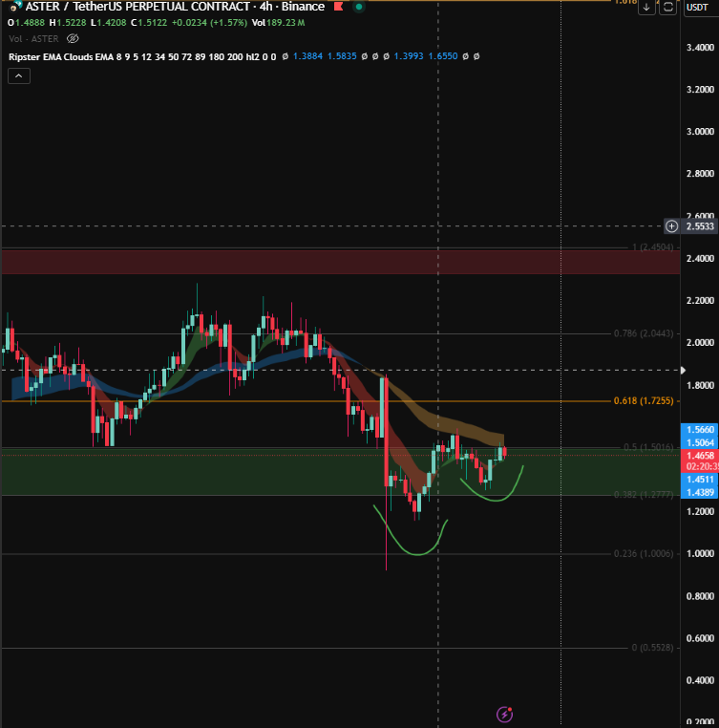
Task: Click the white arrow marker on the price axis
Action: point(683,370)
